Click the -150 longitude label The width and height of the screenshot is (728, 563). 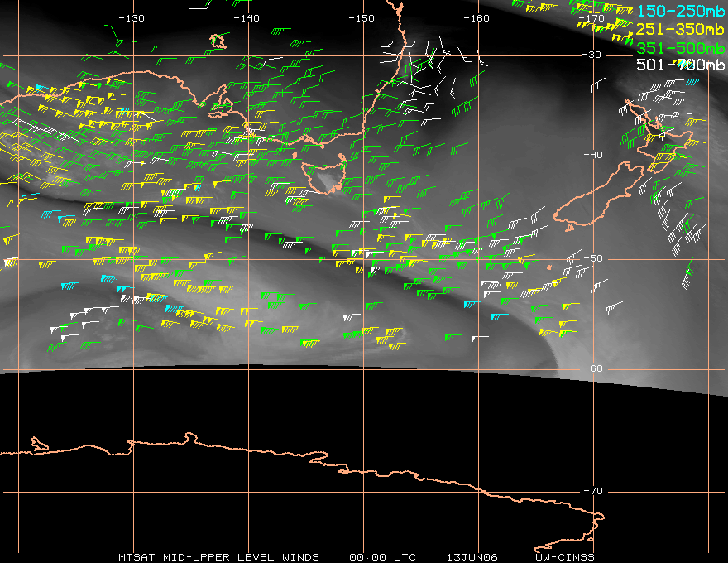click(362, 18)
